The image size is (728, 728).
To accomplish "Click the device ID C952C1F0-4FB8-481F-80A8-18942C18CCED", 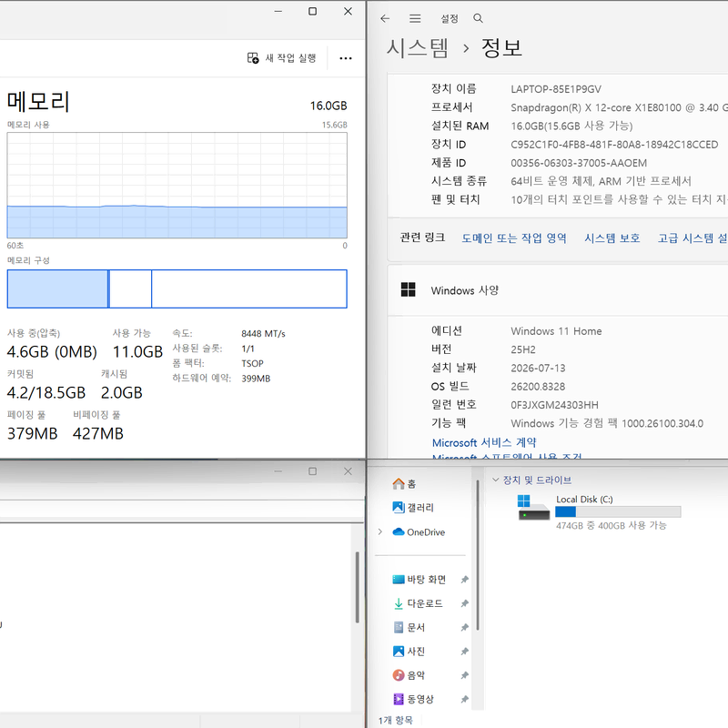I will [x=614, y=145].
